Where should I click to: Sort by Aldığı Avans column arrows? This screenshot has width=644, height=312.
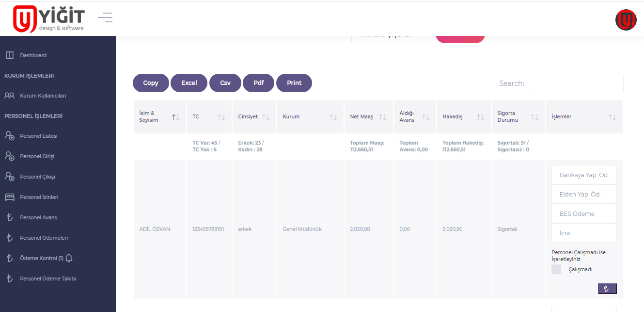coord(426,117)
